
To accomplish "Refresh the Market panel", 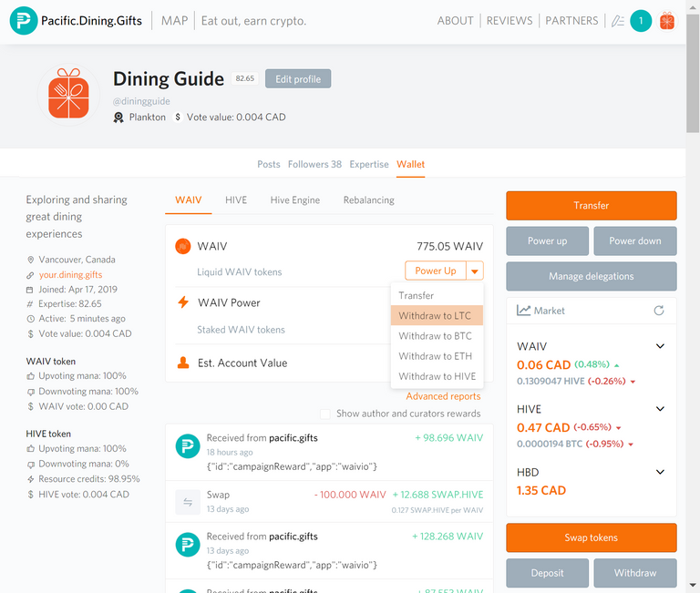I will click(x=659, y=311).
